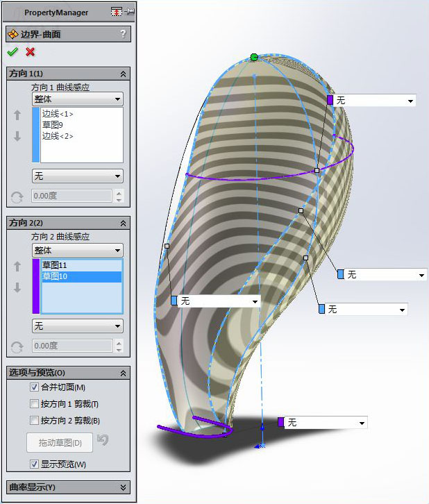This screenshot has height=504, width=429.
Task: Click the PropertyManager title tab
Action: (56, 12)
